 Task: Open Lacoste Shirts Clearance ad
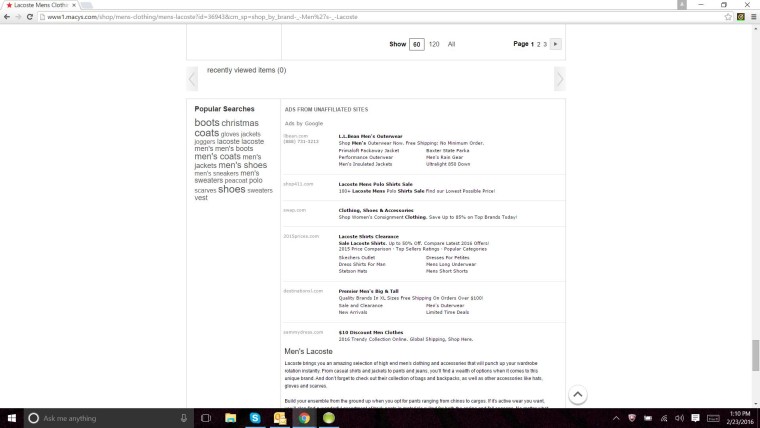pyautogui.click(x=368, y=237)
